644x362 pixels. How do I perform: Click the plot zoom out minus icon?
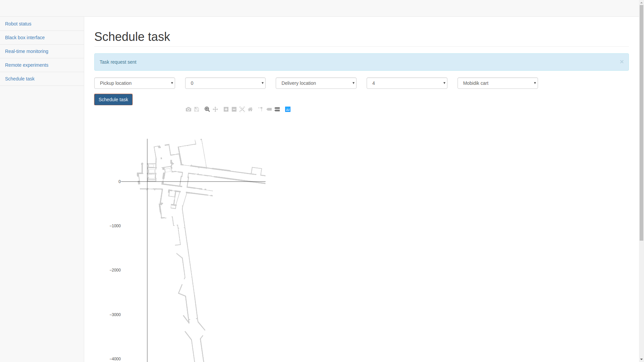coord(234,109)
